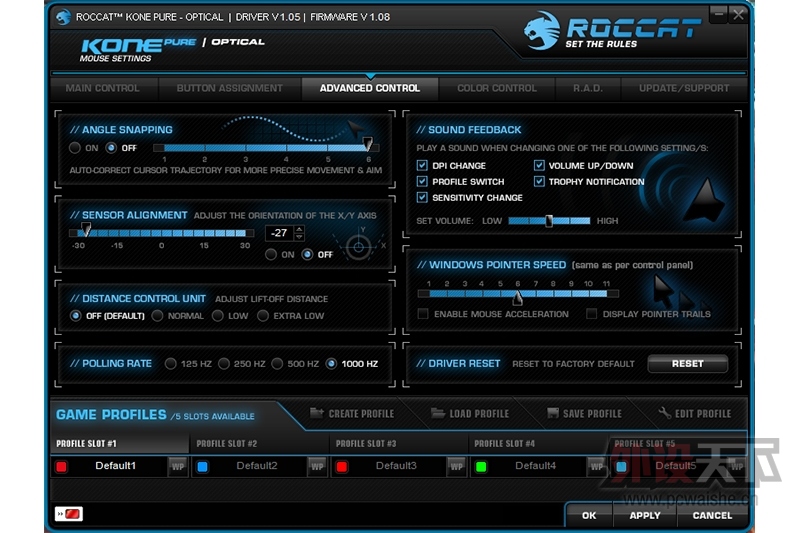Screen dimensions: 800x533
Task: Click the Angle Snapping slider handle
Action: 367,144
